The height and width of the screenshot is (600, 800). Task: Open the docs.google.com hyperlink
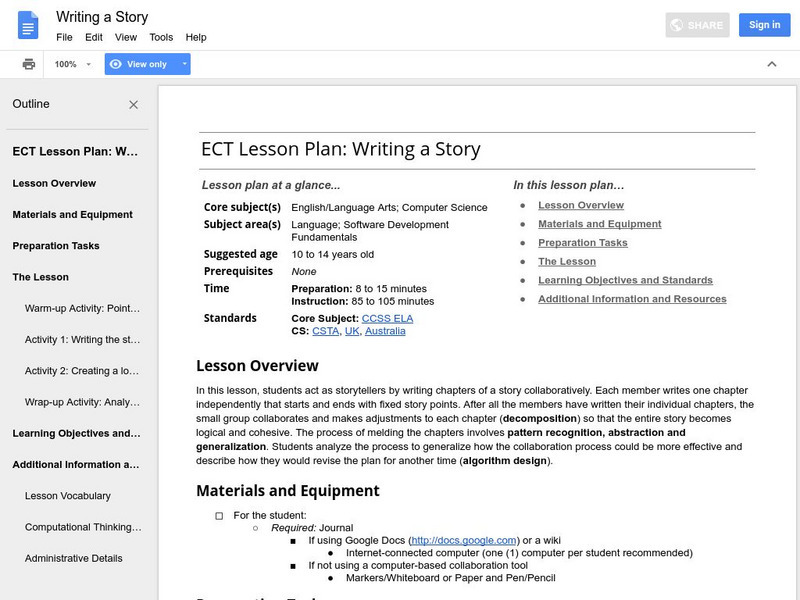coord(464,540)
